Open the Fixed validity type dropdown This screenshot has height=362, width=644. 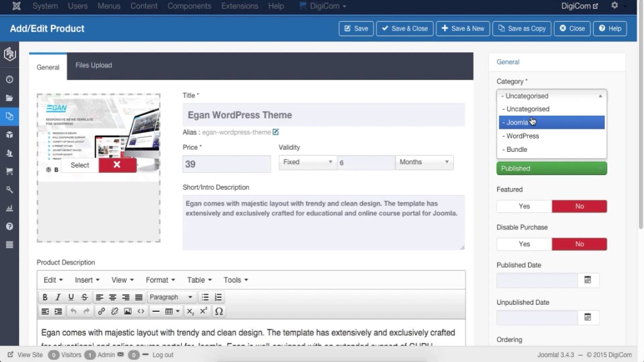coord(307,162)
